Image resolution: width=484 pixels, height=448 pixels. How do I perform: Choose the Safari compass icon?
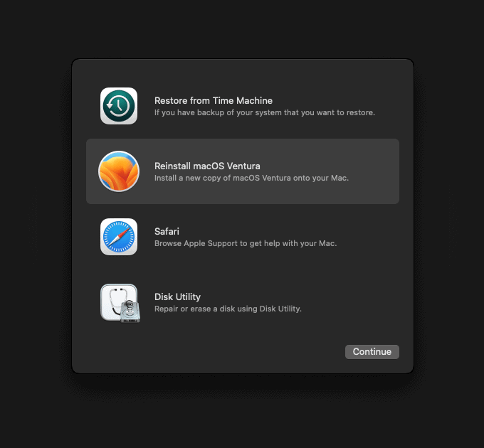[119, 237]
